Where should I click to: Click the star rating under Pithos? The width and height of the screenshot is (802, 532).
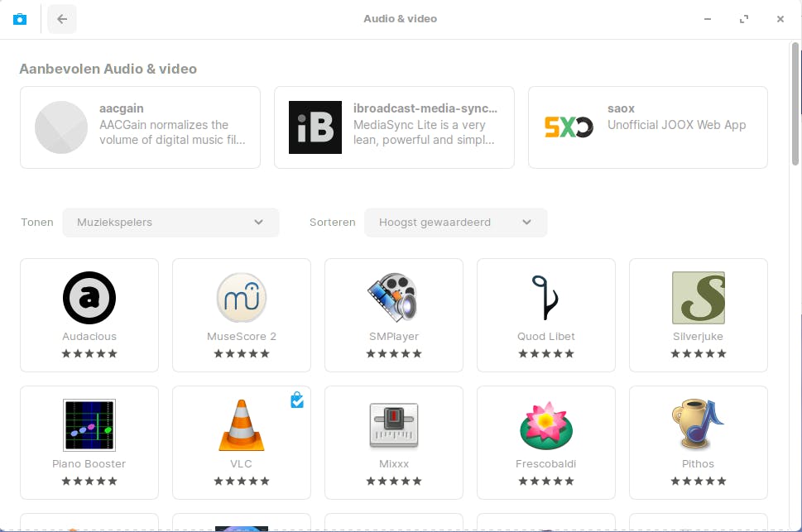click(x=699, y=481)
